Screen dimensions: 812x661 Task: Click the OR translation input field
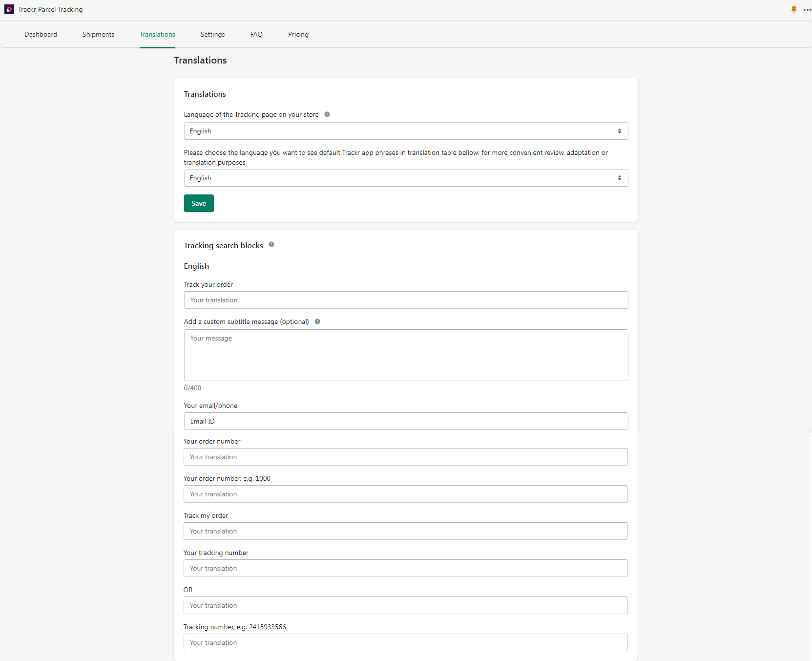click(x=405, y=605)
